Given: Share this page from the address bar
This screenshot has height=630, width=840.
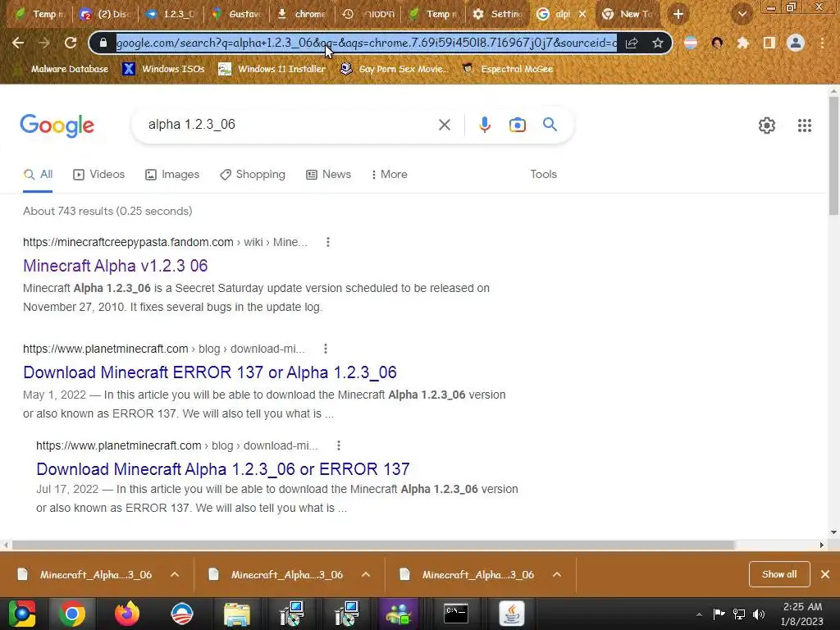Looking at the screenshot, I should coord(632,43).
